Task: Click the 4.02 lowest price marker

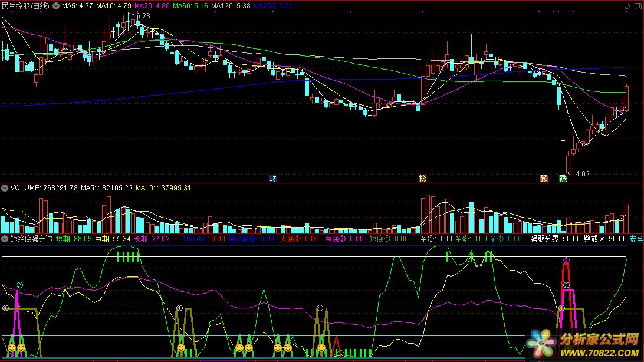Action: click(x=582, y=173)
